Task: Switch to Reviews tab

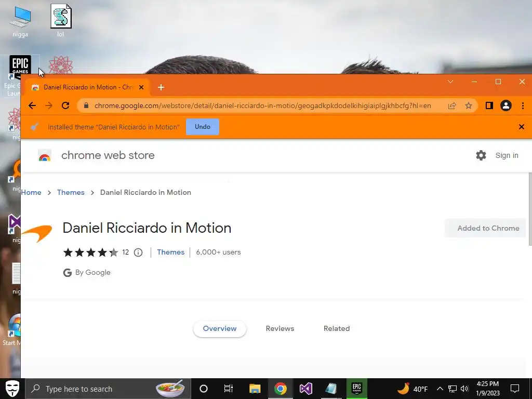Action: click(280, 328)
